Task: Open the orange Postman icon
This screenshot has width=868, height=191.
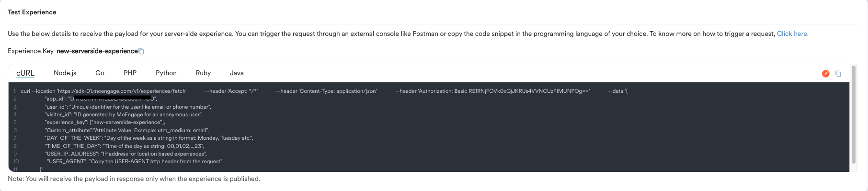Action: (825, 73)
